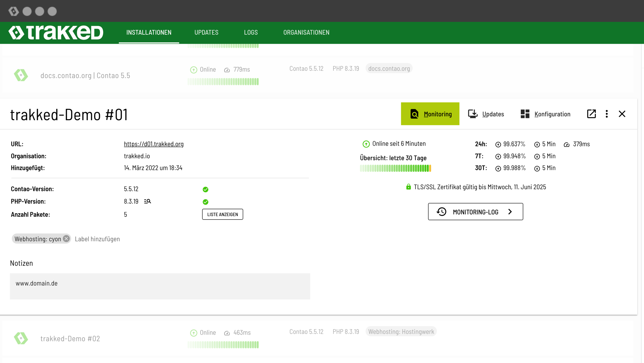Switch to the Updates detail tab
This screenshot has width=644, height=363.
pyautogui.click(x=486, y=114)
